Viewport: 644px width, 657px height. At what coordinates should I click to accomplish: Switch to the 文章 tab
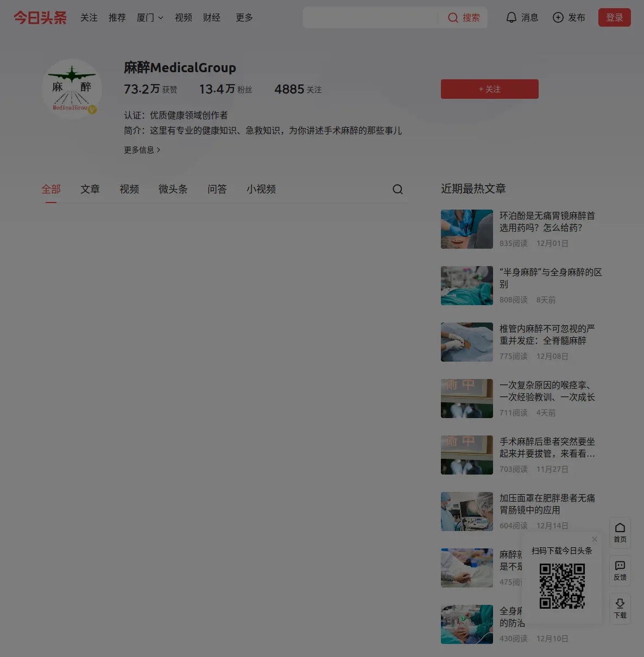(90, 189)
